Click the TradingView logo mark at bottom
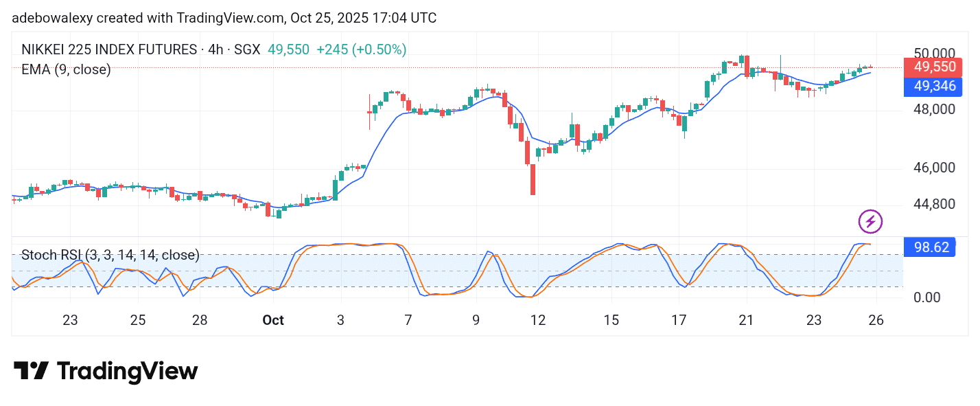Viewport: 980px width, 406px height. 31,372
